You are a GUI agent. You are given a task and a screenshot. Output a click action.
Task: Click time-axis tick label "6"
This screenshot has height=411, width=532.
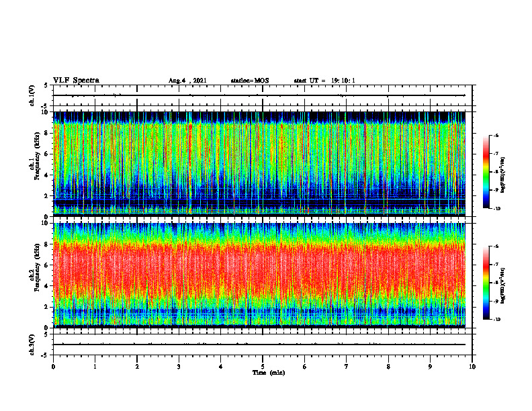[x=305, y=367]
